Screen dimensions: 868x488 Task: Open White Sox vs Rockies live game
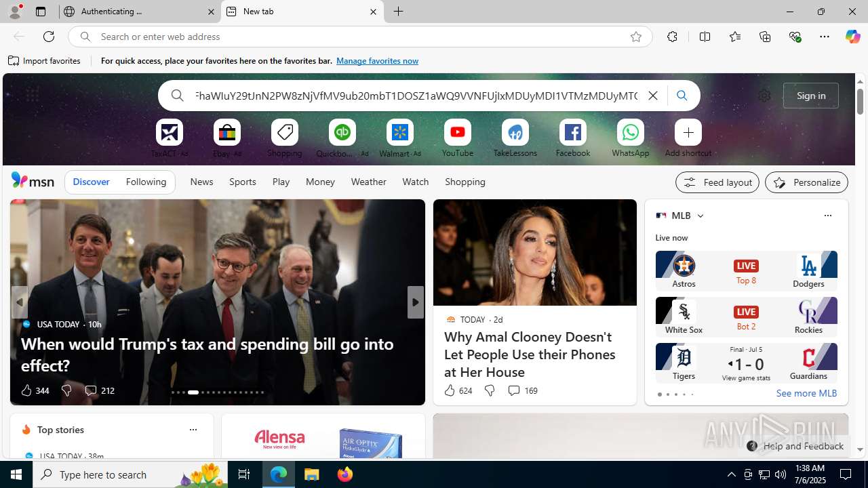point(746,317)
